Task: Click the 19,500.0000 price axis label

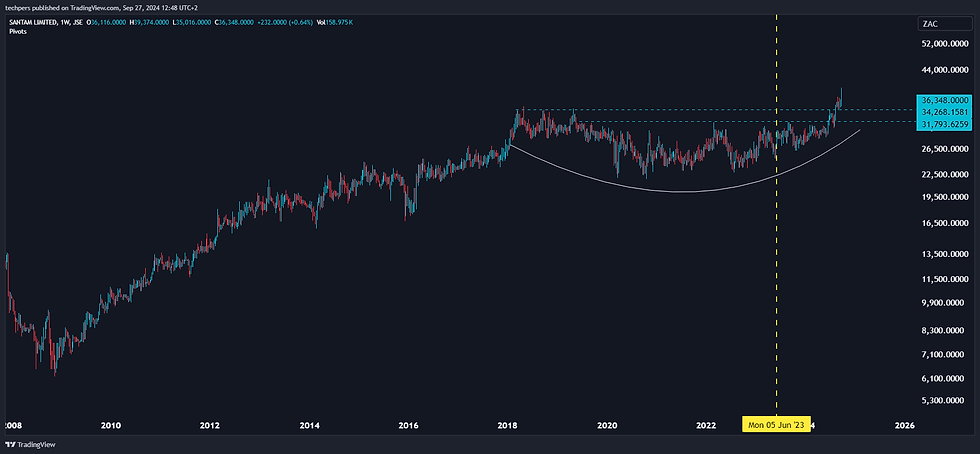Action: pos(944,197)
